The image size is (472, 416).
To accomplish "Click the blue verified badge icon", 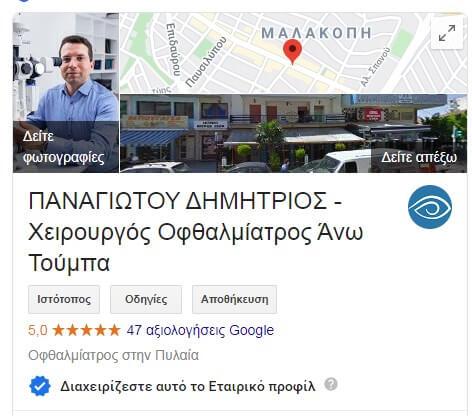I will pyautogui.click(x=40, y=386).
